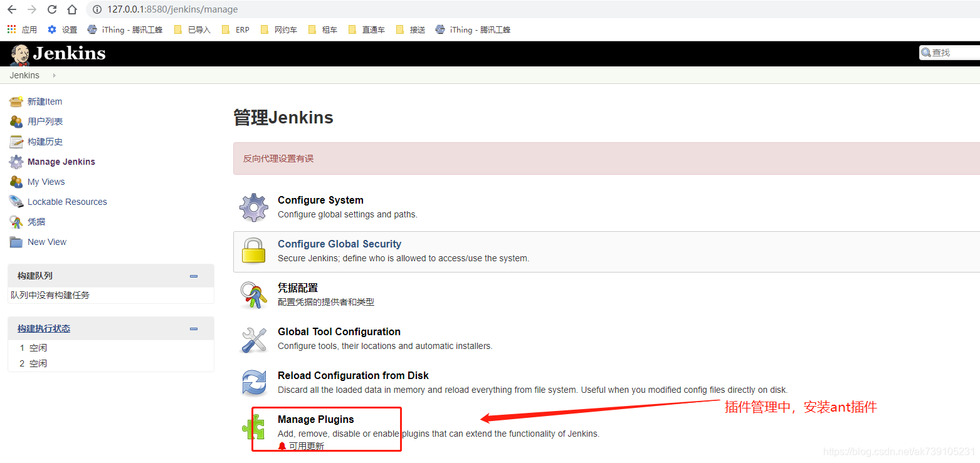Open 构建历史 in the sidebar
The width and height of the screenshot is (980, 463).
(x=45, y=142)
